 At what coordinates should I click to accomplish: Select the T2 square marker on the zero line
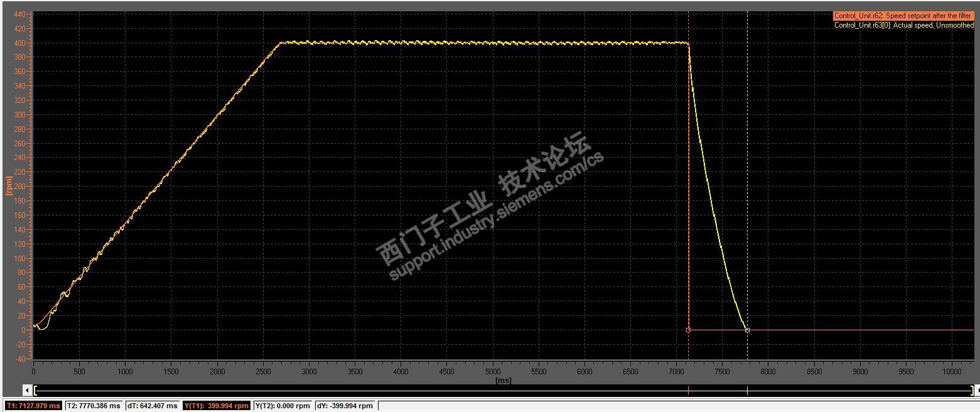coord(747,330)
